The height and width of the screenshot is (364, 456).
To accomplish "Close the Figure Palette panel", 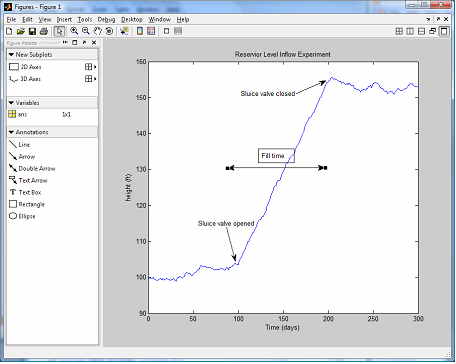I will click(94, 43).
